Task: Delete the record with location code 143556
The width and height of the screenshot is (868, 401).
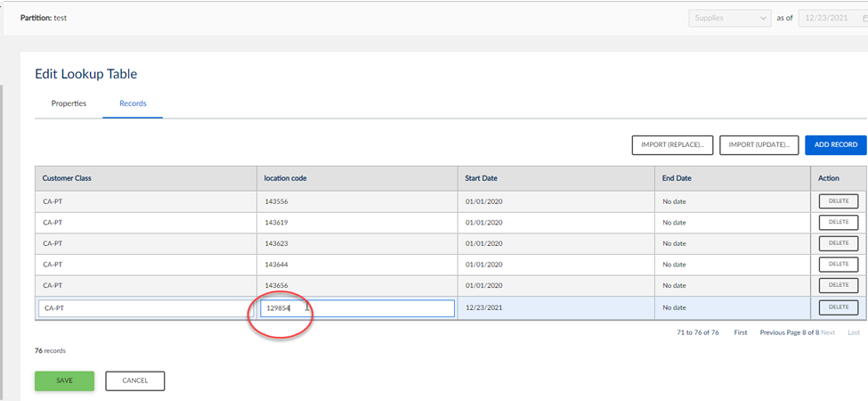Action: point(838,201)
